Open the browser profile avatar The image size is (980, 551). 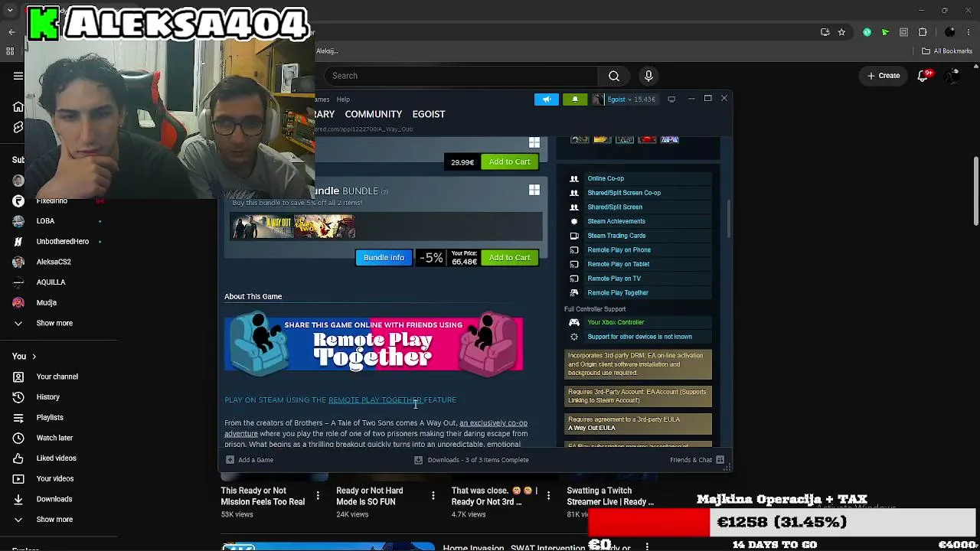click(x=950, y=32)
